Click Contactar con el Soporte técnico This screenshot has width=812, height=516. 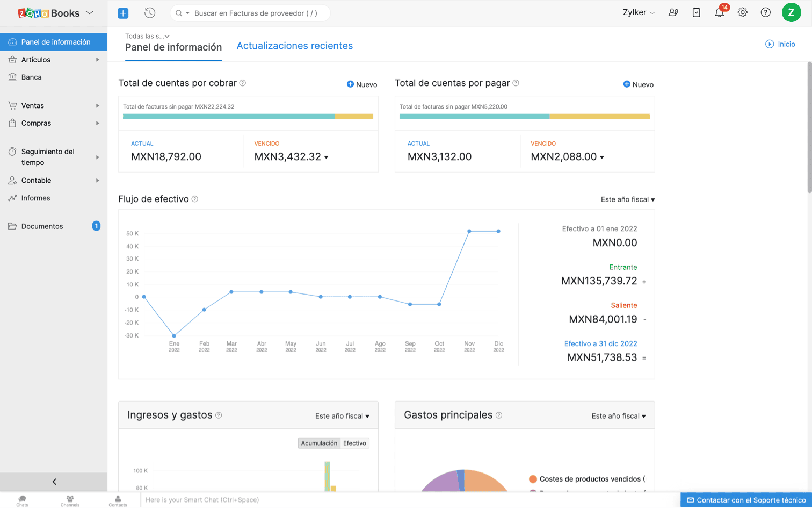click(746, 500)
